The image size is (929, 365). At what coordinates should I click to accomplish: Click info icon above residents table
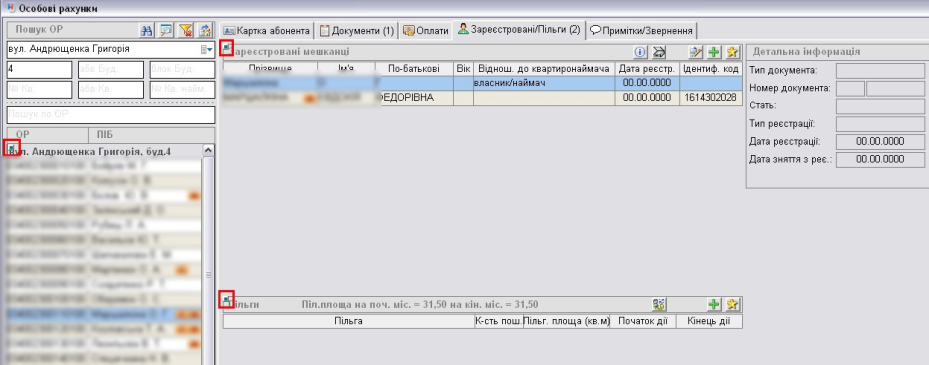[640, 52]
